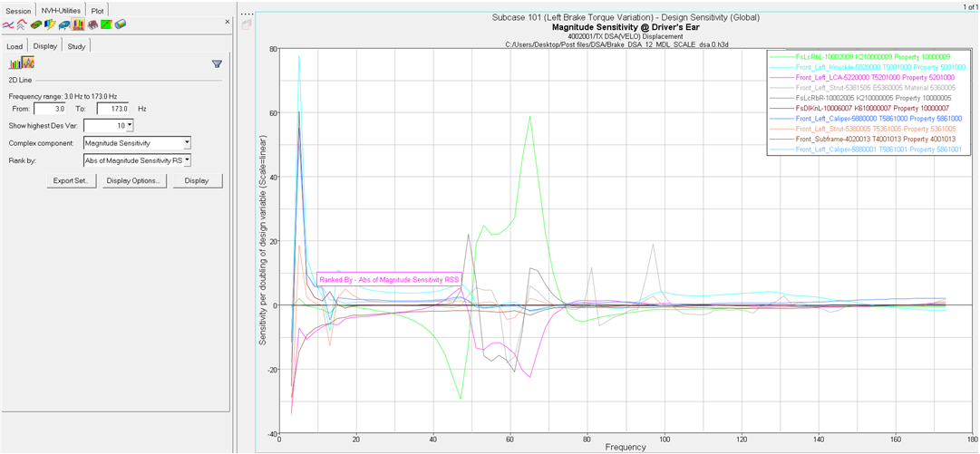Select the green square diagonal utility icon
This screenshot has width=980, height=454.
coord(106,25)
